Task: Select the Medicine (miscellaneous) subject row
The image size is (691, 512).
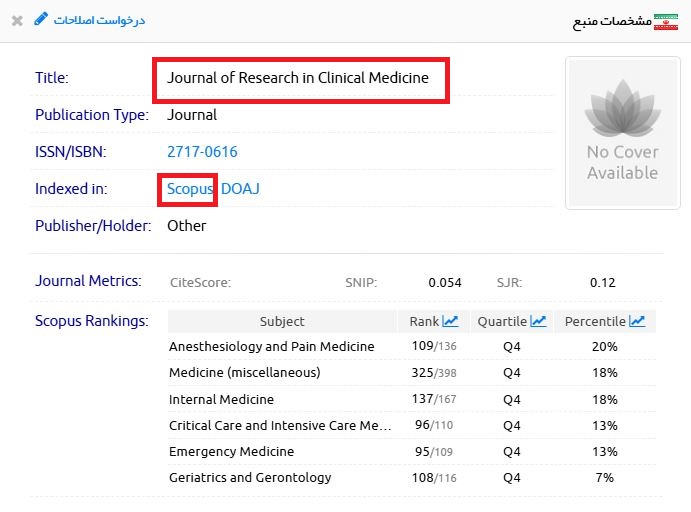Action: (x=244, y=373)
